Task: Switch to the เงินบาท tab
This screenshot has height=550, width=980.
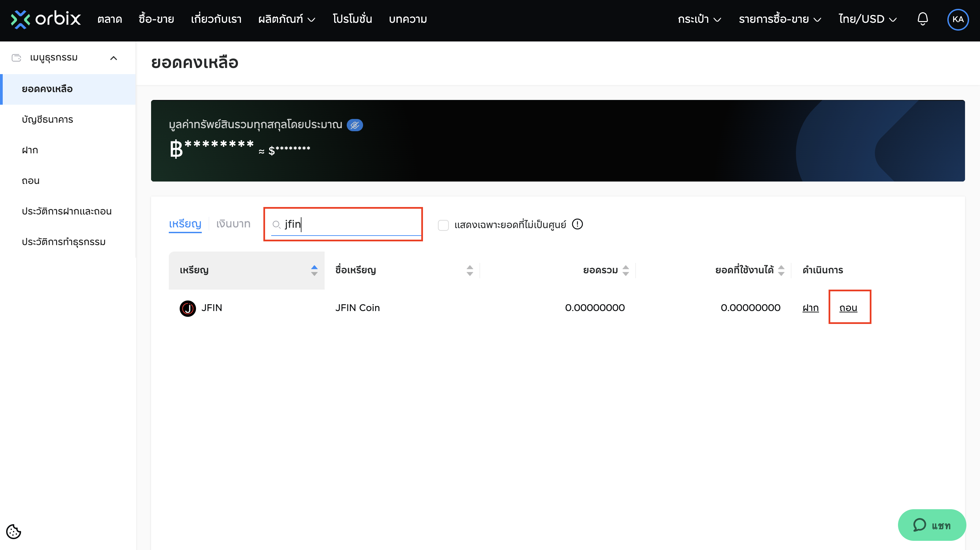Action: pyautogui.click(x=233, y=224)
